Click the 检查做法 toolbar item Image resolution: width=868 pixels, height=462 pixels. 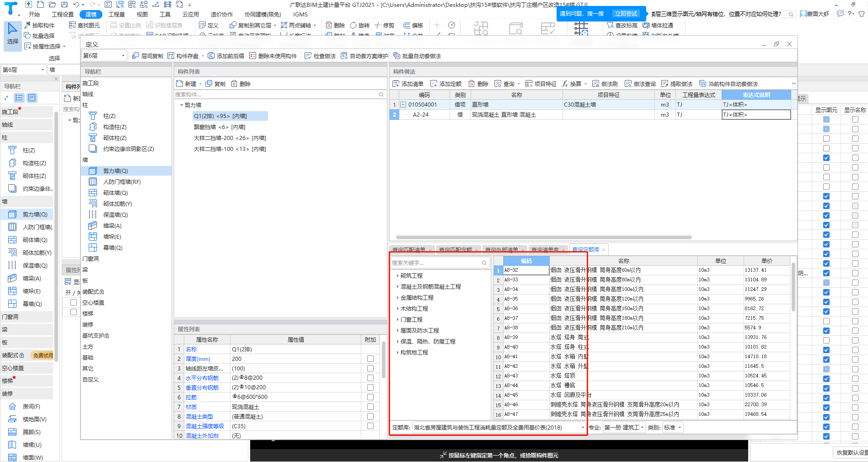tap(320, 56)
